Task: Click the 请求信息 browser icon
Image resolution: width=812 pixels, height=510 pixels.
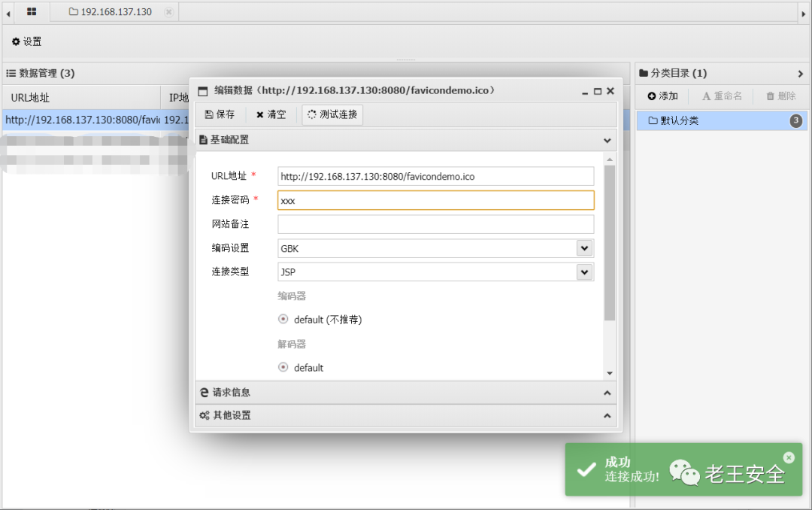Action: point(204,393)
